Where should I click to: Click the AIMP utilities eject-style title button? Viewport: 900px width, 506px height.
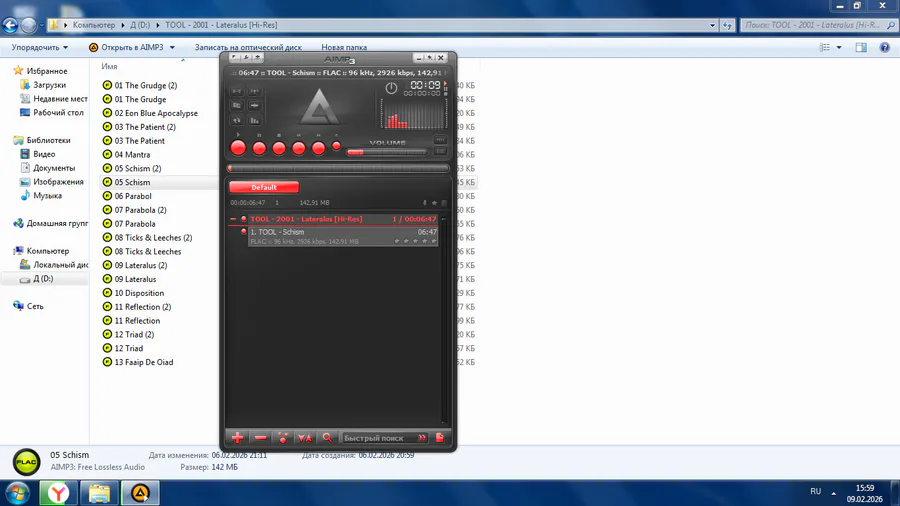pyautogui.click(x=257, y=57)
